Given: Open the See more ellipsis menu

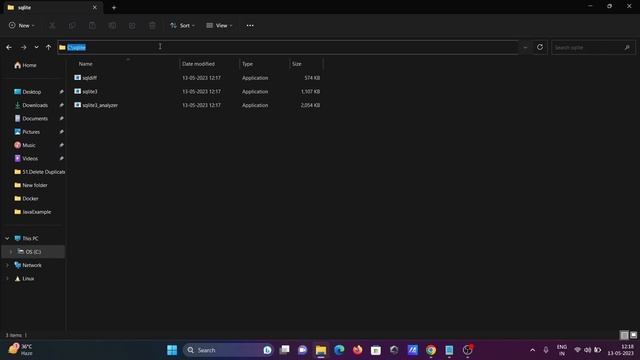Looking at the screenshot, I should [250, 25].
